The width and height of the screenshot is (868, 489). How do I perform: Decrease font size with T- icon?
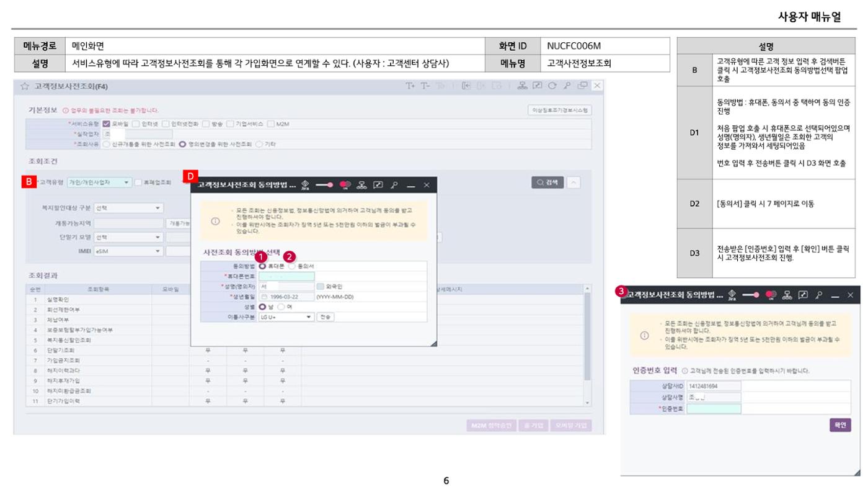tap(425, 85)
